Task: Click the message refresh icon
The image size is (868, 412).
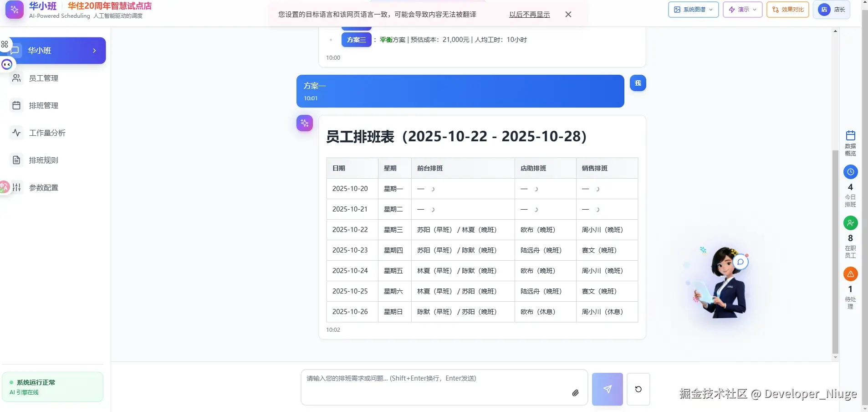Action: click(x=638, y=389)
